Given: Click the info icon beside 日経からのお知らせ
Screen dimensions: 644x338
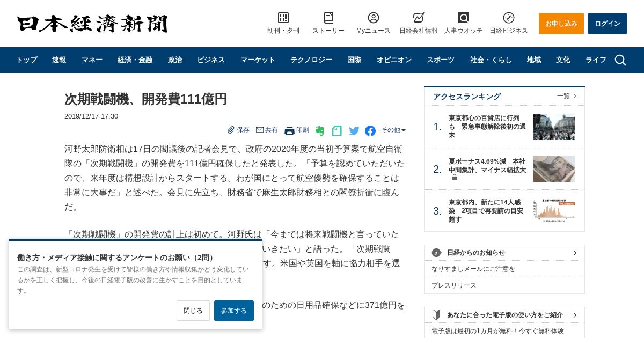Looking at the screenshot, I should click(x=437, y=253).
